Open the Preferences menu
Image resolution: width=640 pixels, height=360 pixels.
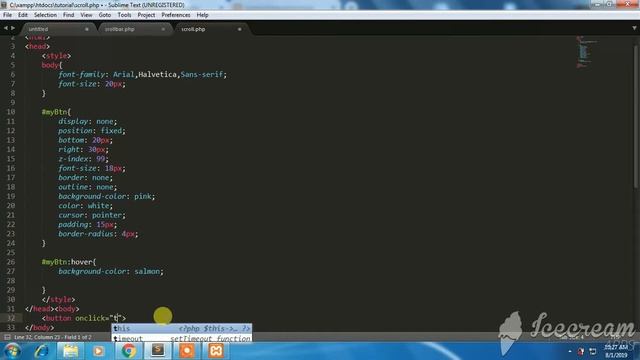click(x=176, y=15)
